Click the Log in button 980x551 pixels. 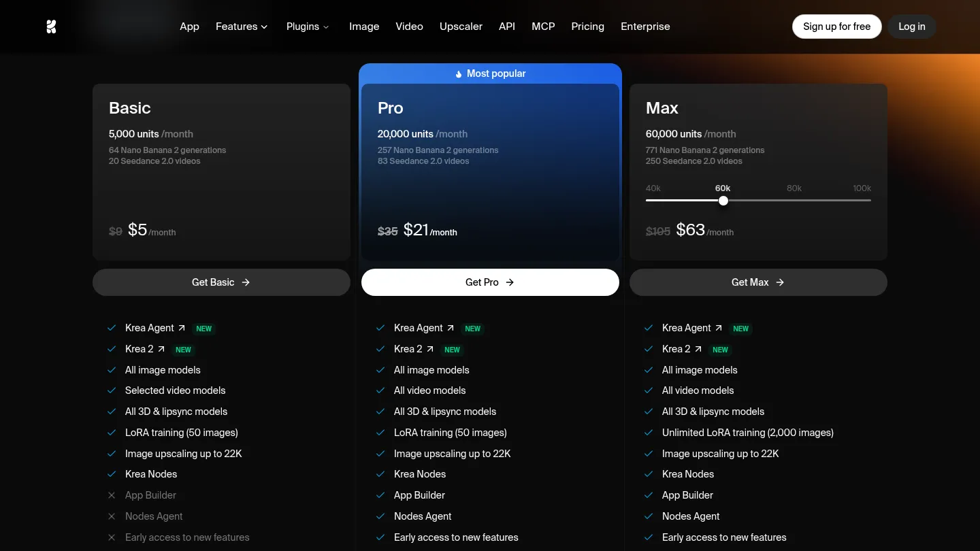912,27
